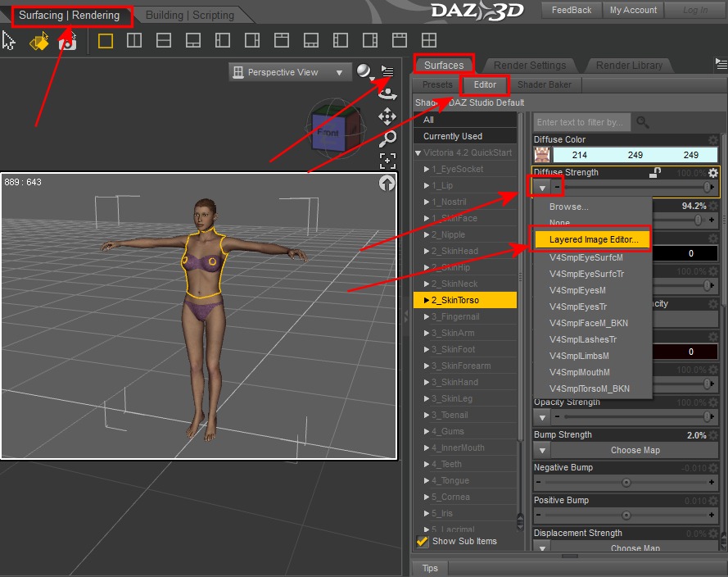Click the pan camera control icon
728x577 pixels.
[x=387, y=116]
